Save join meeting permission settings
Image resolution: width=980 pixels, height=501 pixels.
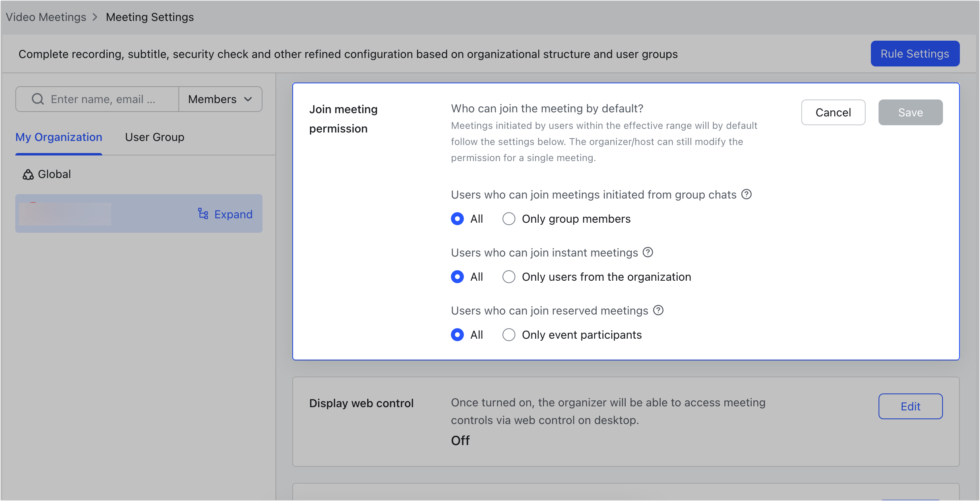(x=910, y=112)
